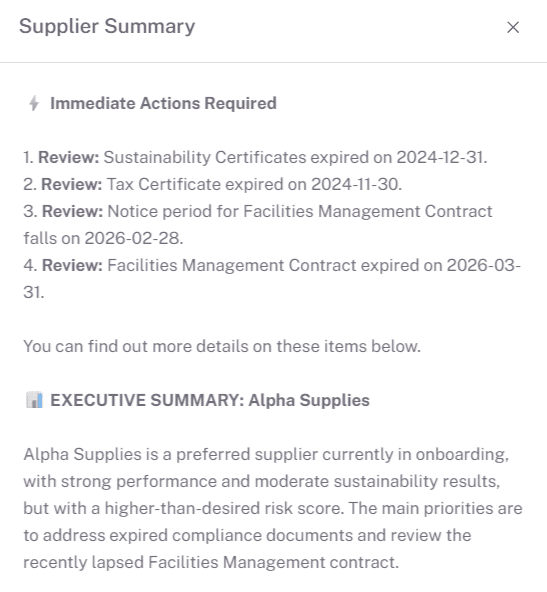This screenshot has height=592, width=547.
Task: Click the Tax Certificate expired item
Action: click(213, 184)
